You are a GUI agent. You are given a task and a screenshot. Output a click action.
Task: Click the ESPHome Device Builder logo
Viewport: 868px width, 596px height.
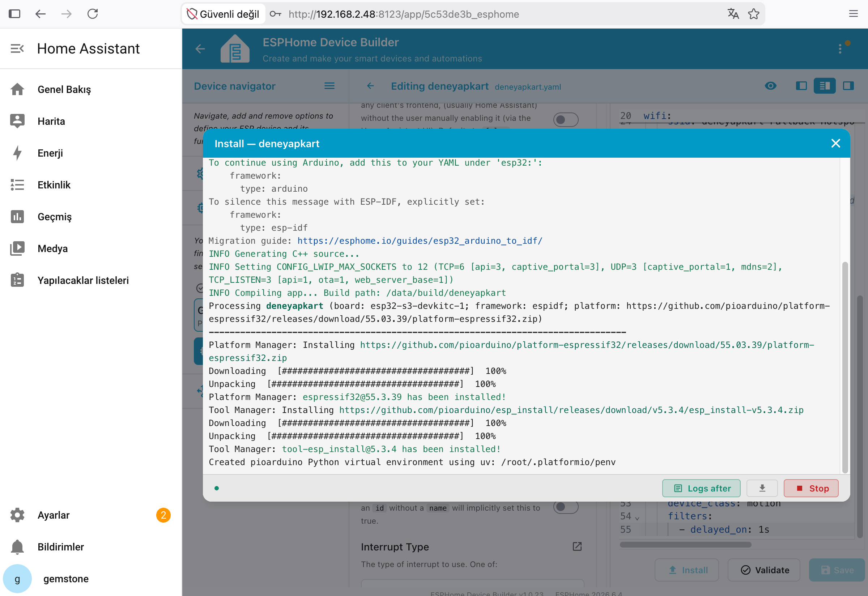(235, 49)
